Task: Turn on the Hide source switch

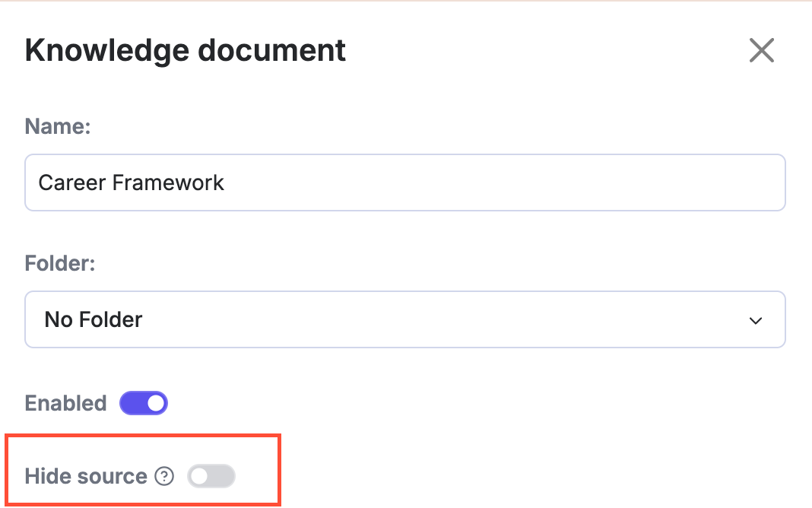Action: pos(211,476)
